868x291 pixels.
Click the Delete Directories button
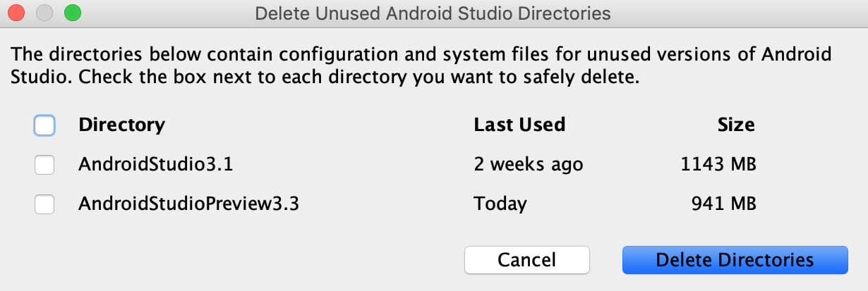point(735,259)
